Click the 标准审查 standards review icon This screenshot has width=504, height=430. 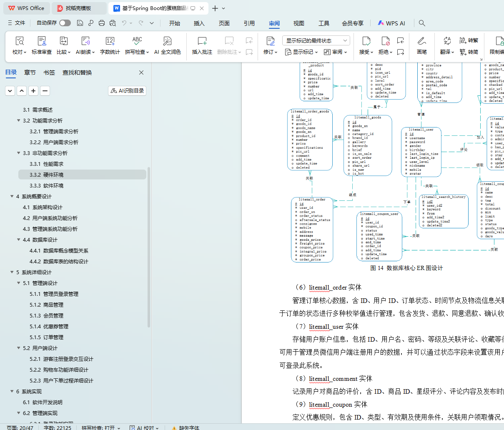click(42, 41)
